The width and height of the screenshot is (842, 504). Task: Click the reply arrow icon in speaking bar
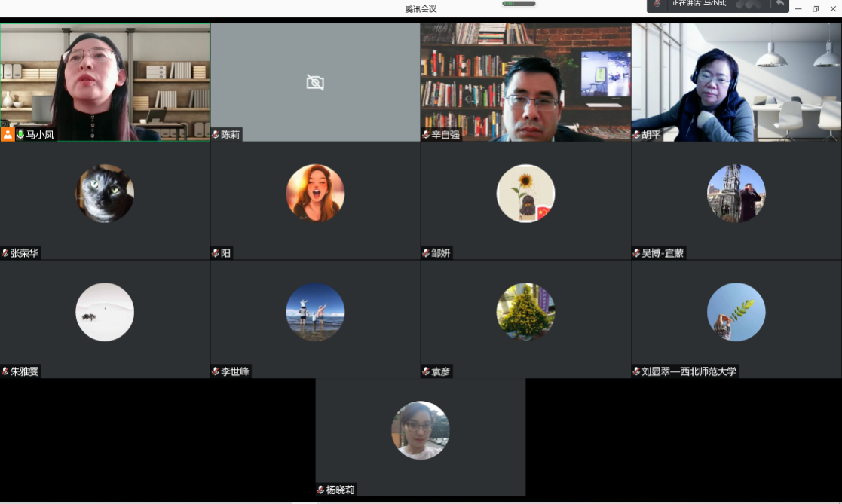point(779,5)
